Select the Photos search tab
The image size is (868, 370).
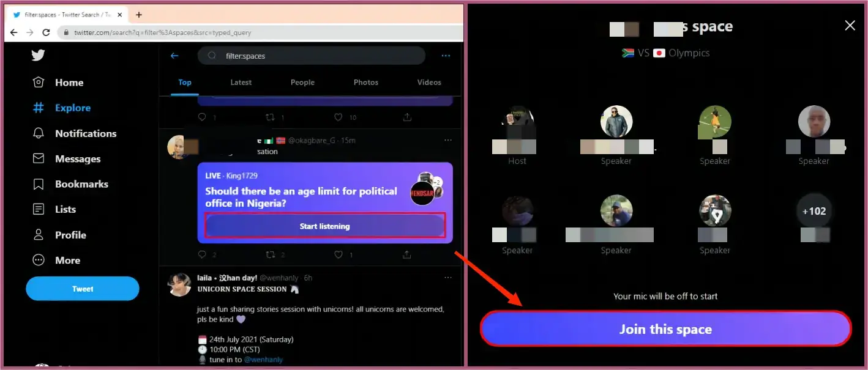tap(366, 83)
